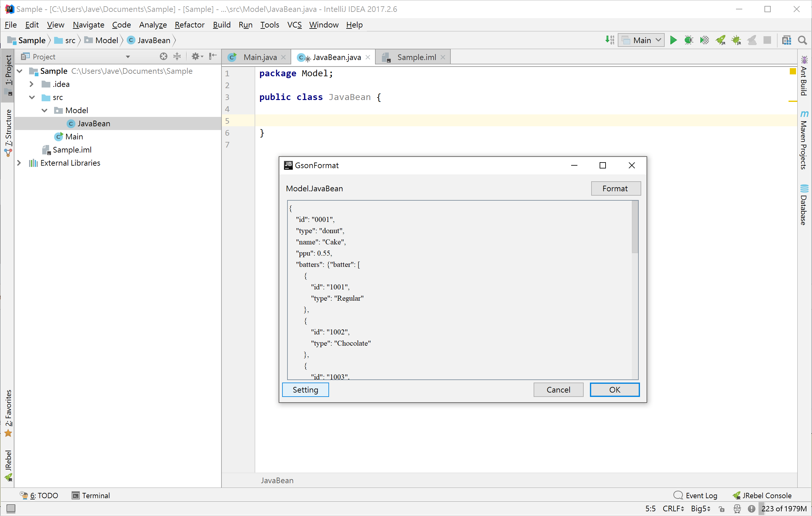Click the Collapse All icon in Project panel
Screen dimensions: 812x516
pyautogui.click(x=177, y=57)
